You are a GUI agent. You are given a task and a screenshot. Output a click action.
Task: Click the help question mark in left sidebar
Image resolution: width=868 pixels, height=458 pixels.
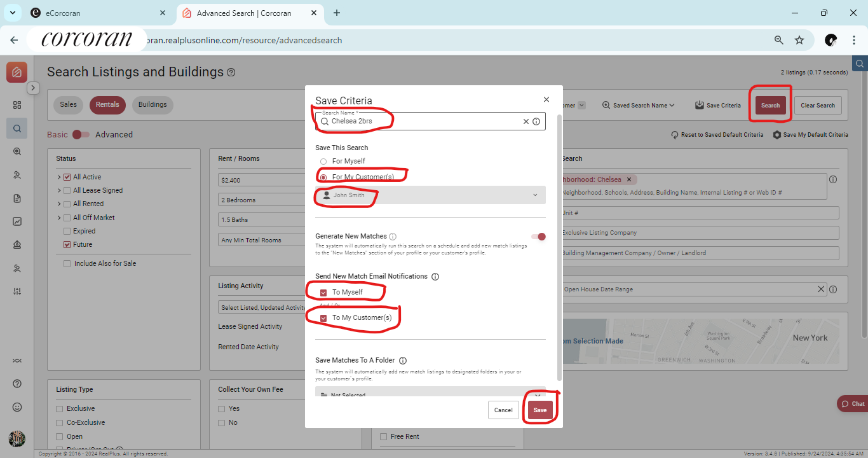point(17,384)
